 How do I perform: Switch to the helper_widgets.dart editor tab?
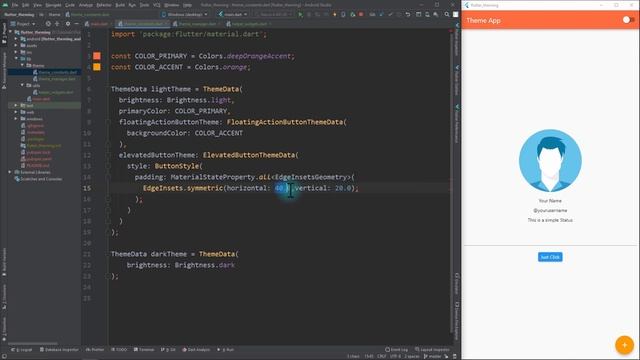point(249,24)
